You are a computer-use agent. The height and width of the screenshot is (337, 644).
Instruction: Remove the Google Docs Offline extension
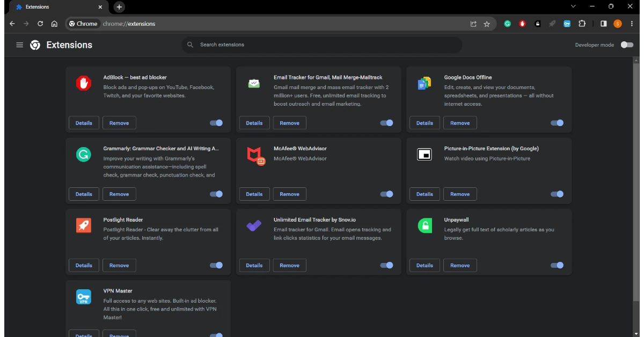pos(460,123)
